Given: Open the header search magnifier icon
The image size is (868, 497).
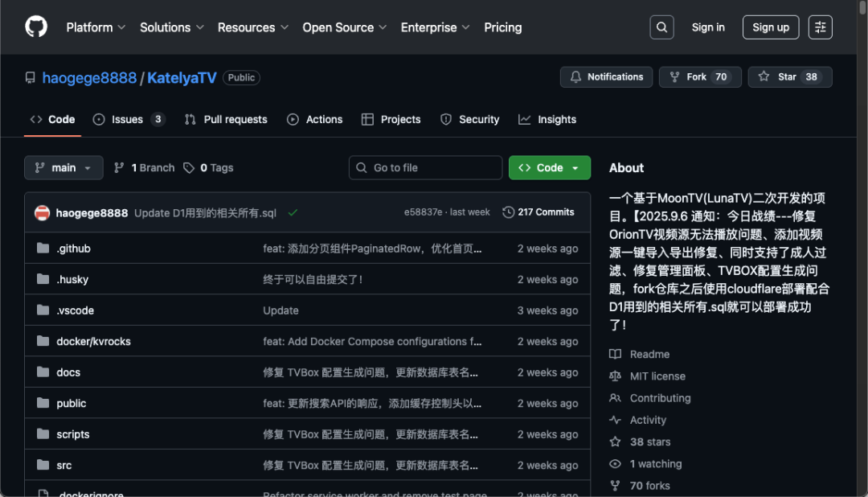Looking at the screenshot, I should point(661,27).
